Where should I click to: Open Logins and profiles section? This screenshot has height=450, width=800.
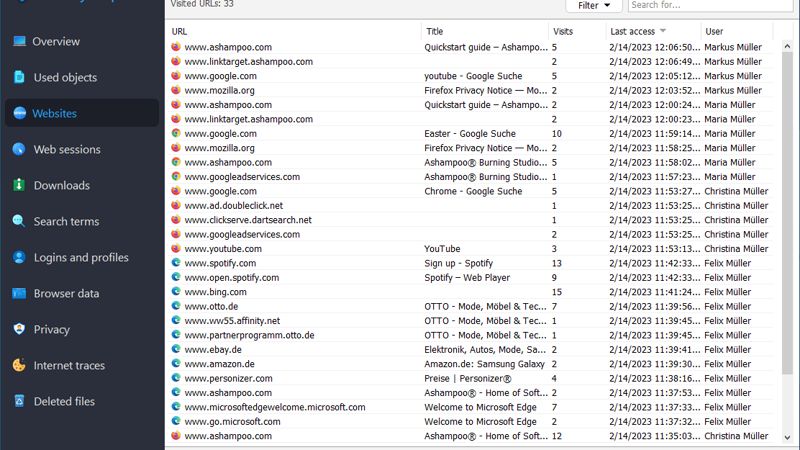pos(81,258)
